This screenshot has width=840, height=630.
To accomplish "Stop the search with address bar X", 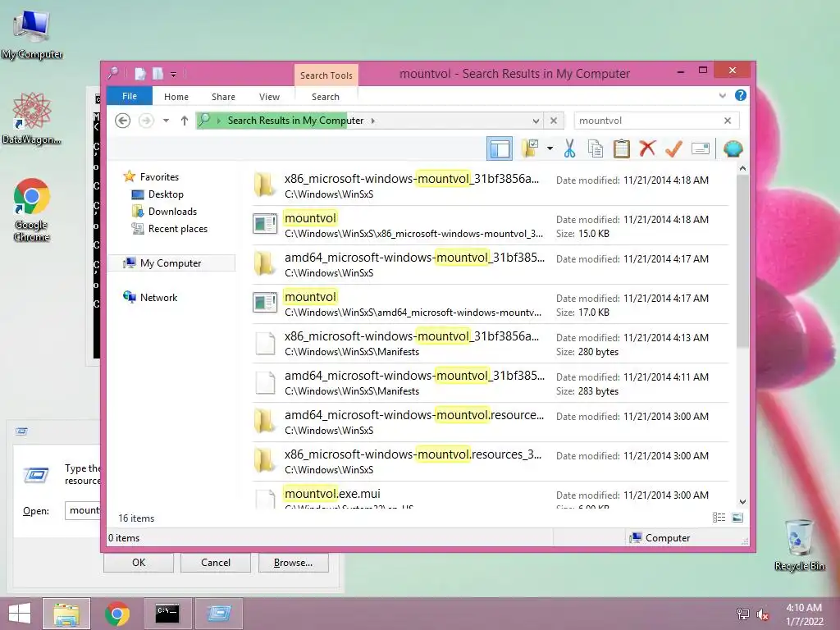I will [x=554, y=121].
